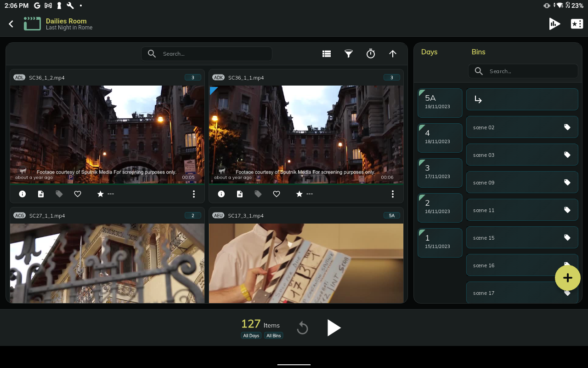Toggle favorite heart on SC36_1_2.mp4

(78, 194)
